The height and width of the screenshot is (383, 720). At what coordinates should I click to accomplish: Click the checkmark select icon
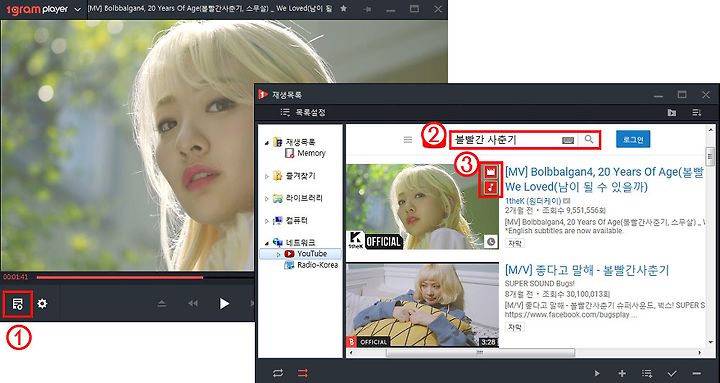pyautogui.click(x=672, y=373)
